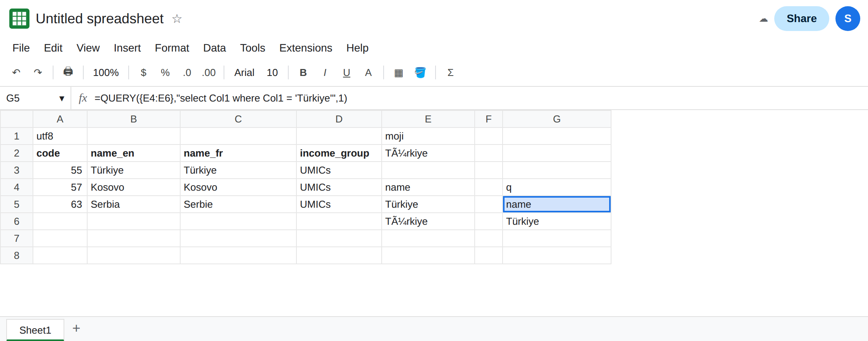Click the fx formula icon

[x=83, y=98]
